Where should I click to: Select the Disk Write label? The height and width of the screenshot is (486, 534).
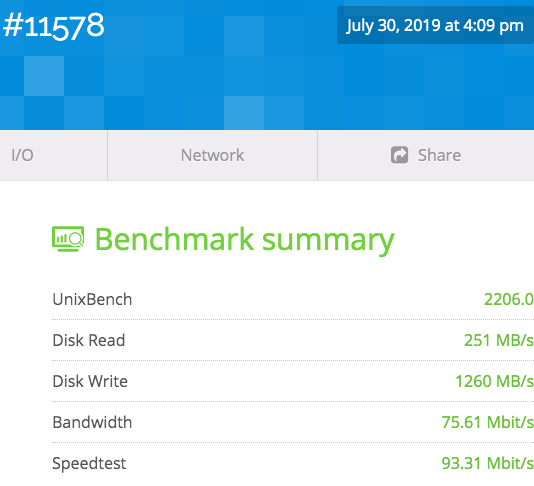(x=90, y=381)
